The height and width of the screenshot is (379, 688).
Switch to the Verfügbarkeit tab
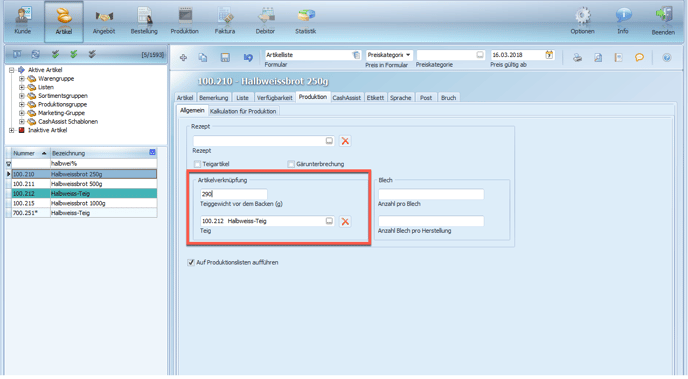pyautogui.click(x=275, y=98)
